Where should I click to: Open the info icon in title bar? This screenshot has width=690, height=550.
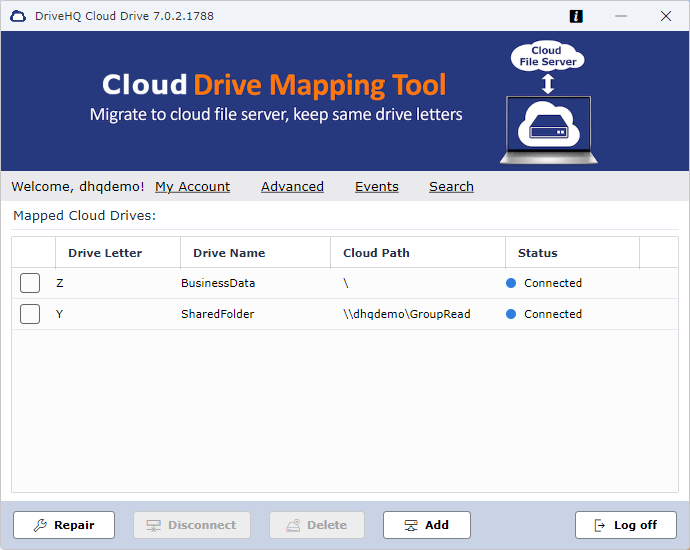(x=576, y=16)
